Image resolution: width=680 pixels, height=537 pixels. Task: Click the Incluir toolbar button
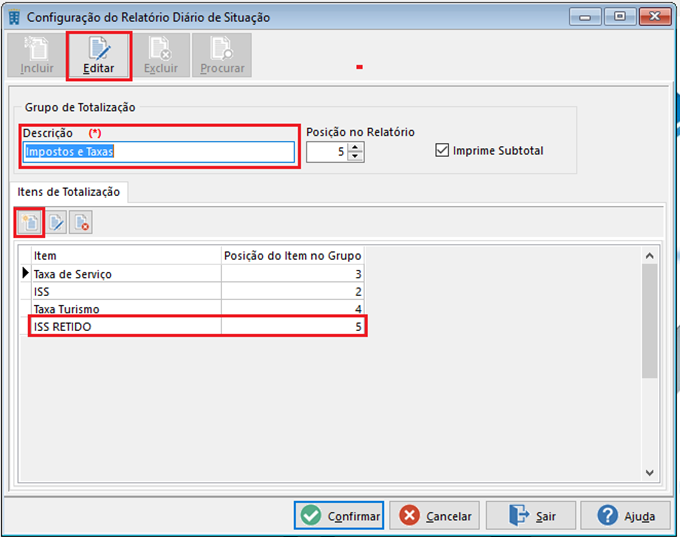[x=37, y=56]
